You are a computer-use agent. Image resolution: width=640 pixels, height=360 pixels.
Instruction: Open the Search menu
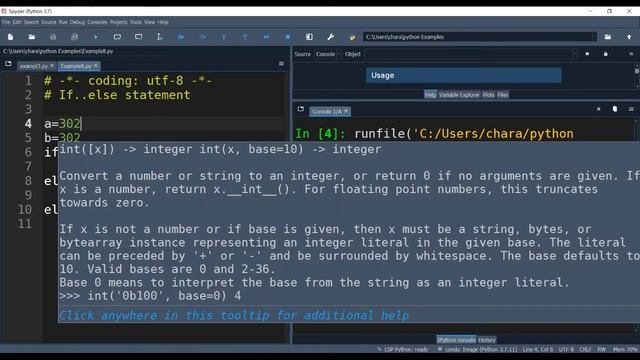point(31,22)
